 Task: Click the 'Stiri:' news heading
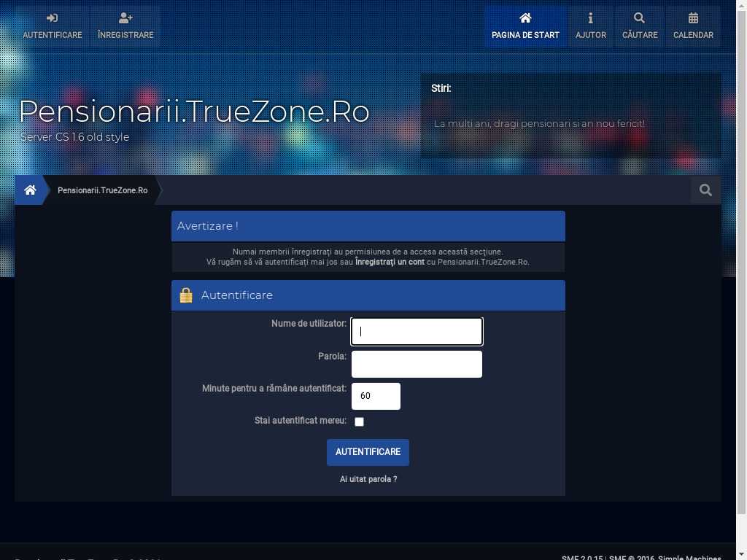tap(441, 88)
